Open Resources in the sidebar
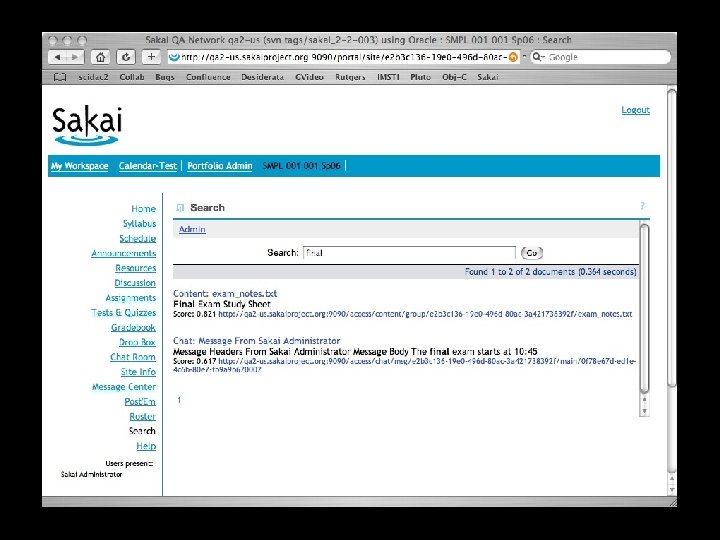This screenshot has width=720, height=540. (135, 268)
